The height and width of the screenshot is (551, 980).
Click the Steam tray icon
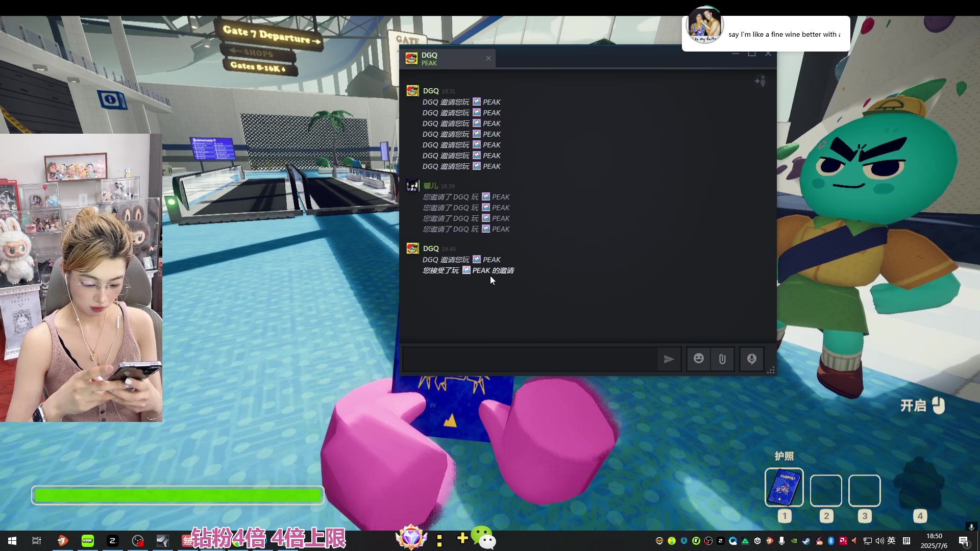click(x=806, y=541)
